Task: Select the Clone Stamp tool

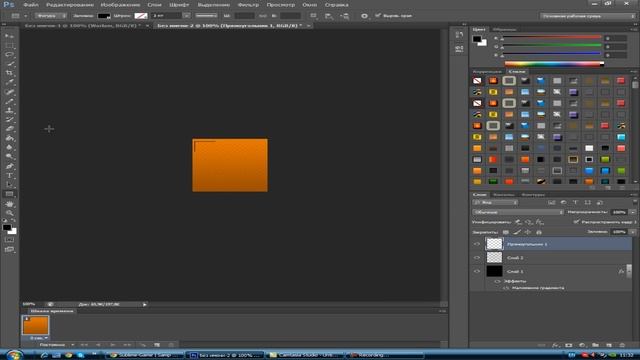Action: pos(9,111)
